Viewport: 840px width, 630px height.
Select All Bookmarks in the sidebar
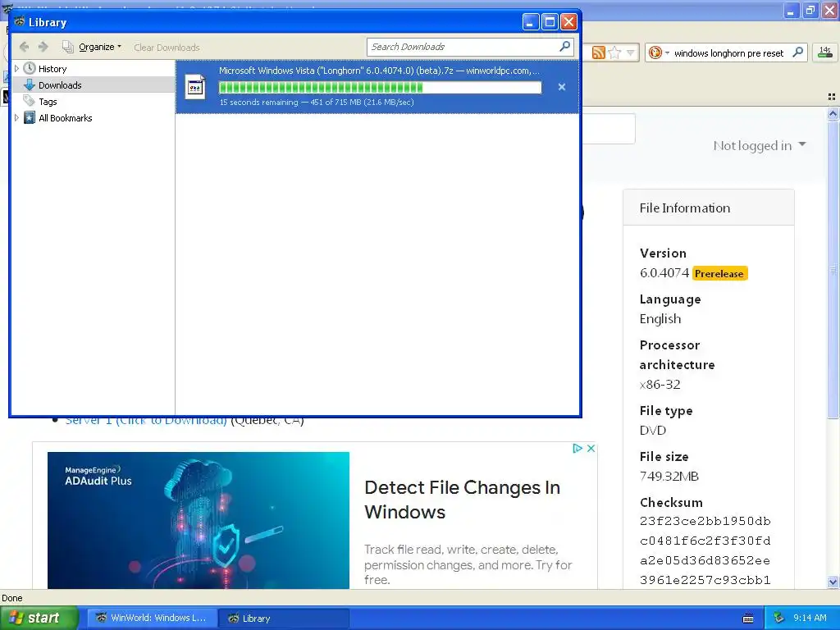[x=66, y=118]
